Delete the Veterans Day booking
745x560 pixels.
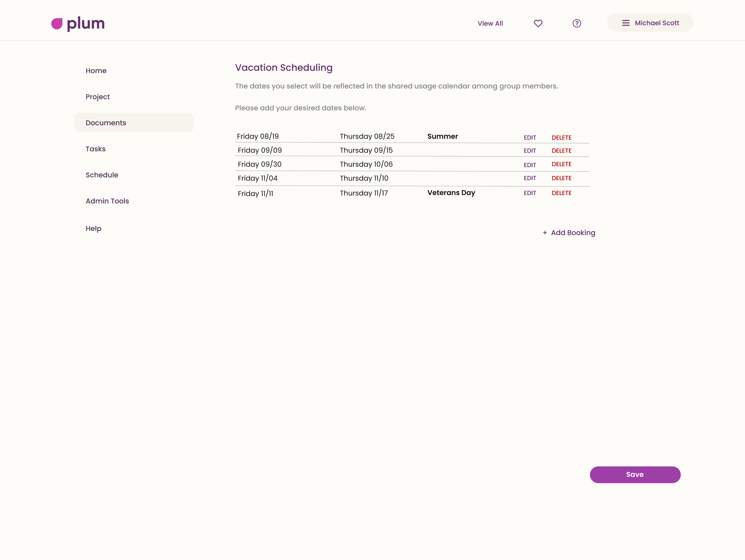[x=561, y=193]
